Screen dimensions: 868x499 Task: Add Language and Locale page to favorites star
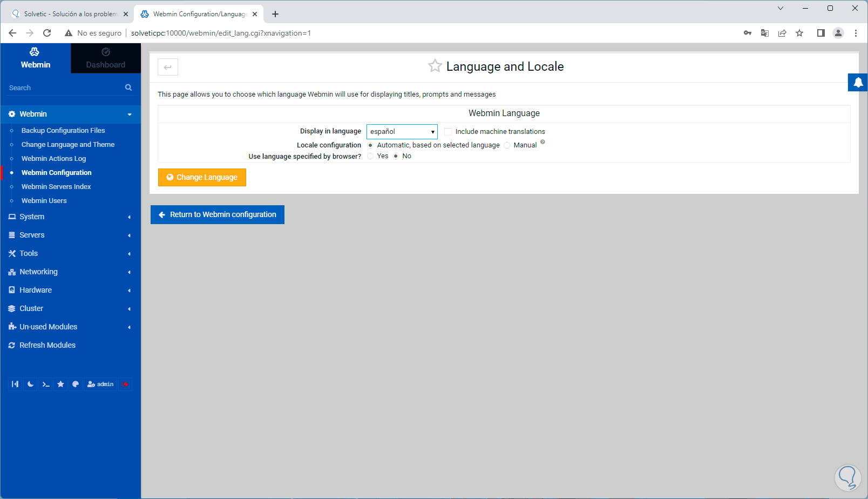point(435,66)
